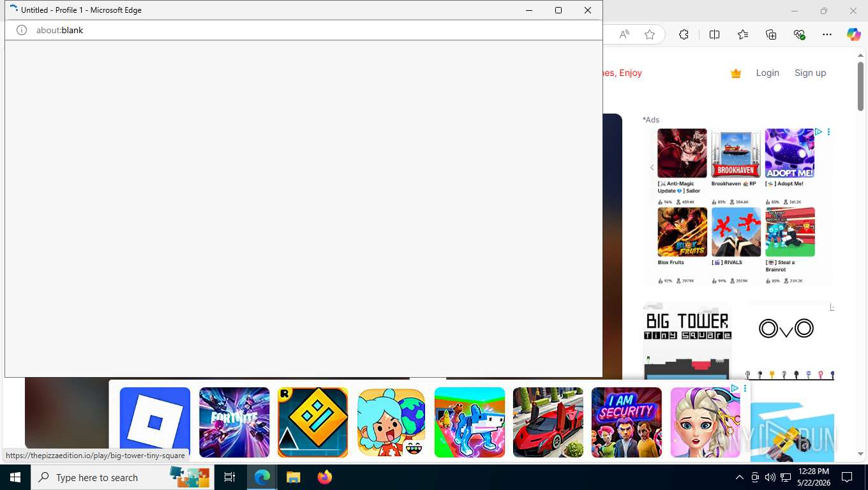Open the OvO game card
Screen dimensions: 868x490
click(789, 341)
